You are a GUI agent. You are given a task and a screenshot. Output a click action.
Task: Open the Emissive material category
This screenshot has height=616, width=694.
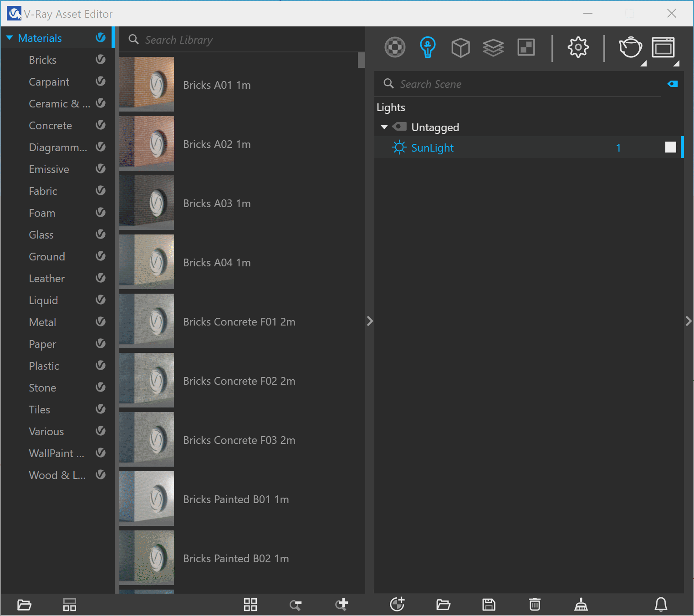(49, 169)
